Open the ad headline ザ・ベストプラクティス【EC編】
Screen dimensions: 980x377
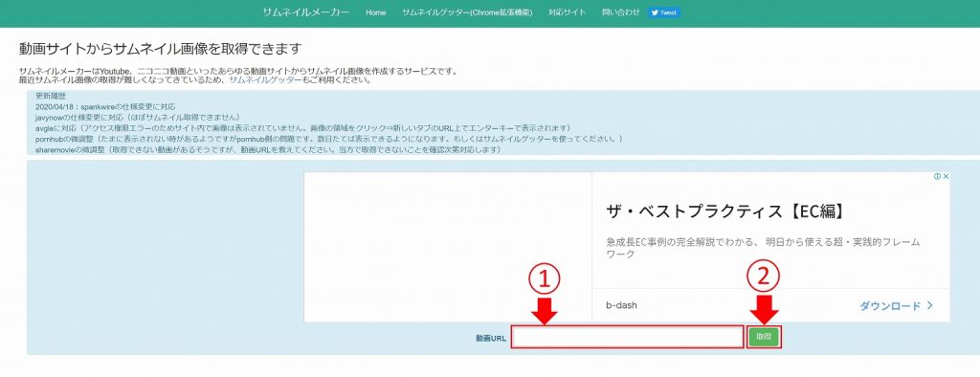(x=726, y=211)
